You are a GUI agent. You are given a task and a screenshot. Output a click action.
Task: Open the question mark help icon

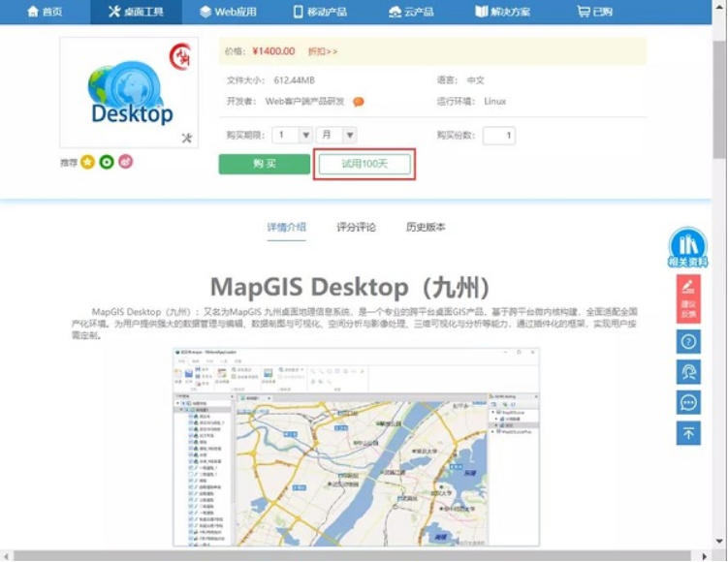click(688, 341)
